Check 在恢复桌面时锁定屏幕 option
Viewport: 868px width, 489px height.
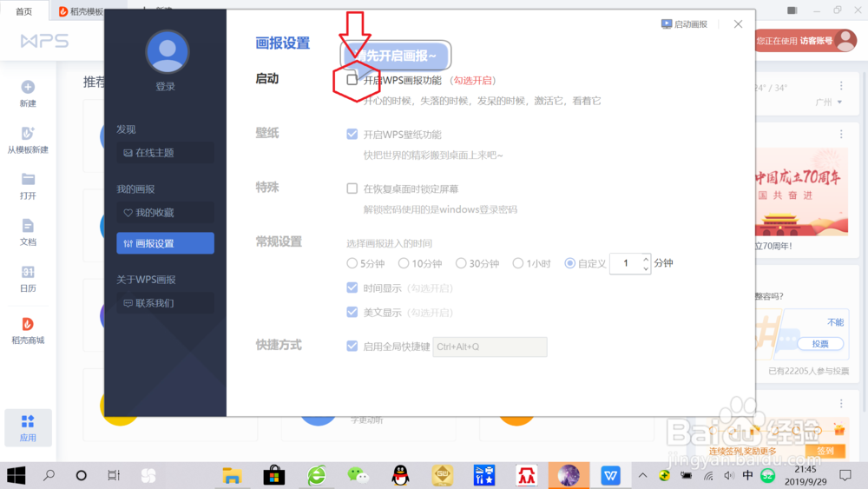[x=352, y=188]
